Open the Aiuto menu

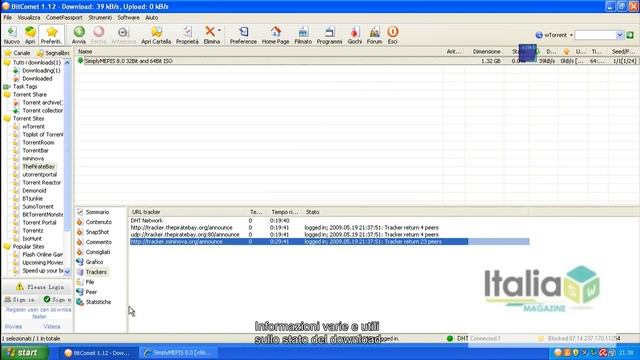(x=151, y=18)
